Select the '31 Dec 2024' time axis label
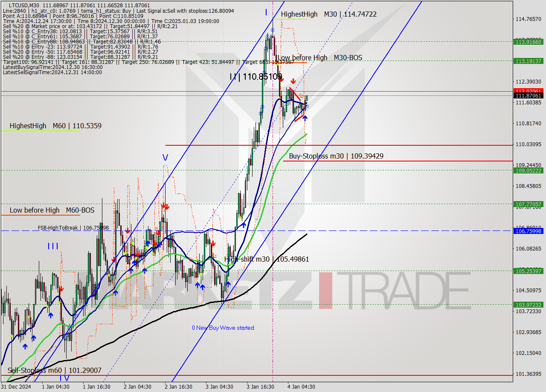Viewport: 546px width, 392px height. [x=15, y=387]
